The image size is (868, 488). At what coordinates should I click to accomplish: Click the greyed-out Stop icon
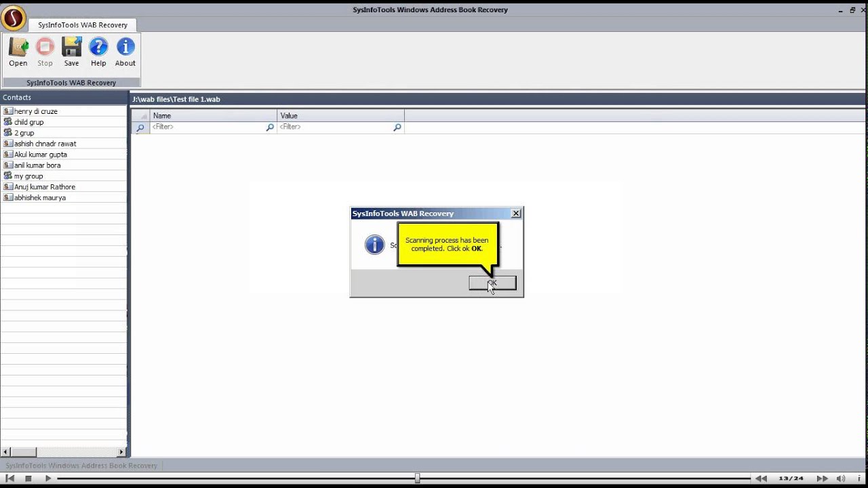pos(45,47)
